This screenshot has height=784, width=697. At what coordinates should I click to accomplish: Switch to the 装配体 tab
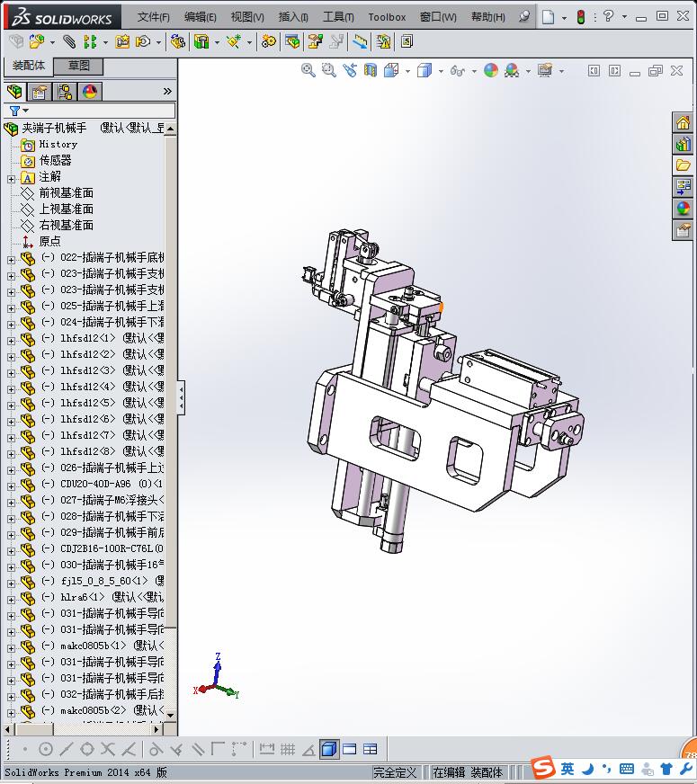click(29, 66)
